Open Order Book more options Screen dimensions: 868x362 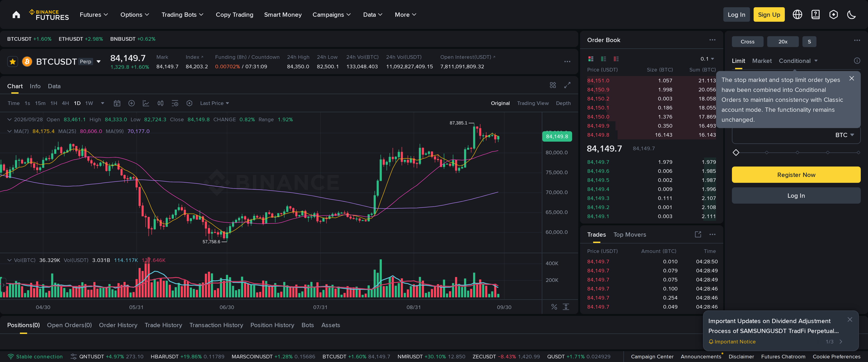tap(712, 40)
